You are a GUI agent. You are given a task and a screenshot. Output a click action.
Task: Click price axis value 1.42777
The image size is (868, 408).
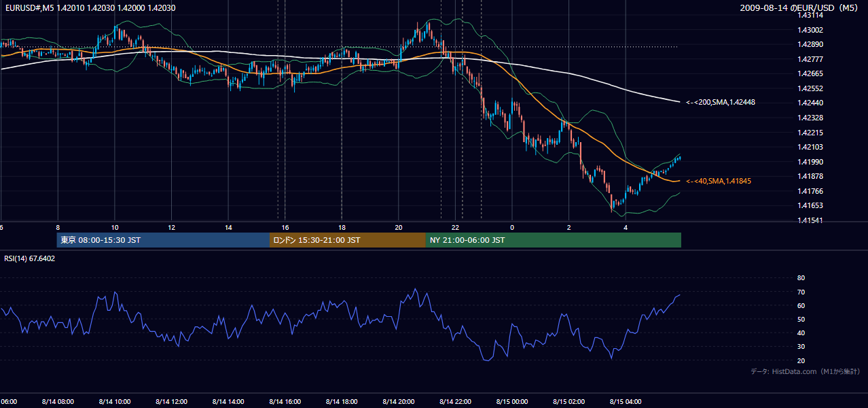810,59
